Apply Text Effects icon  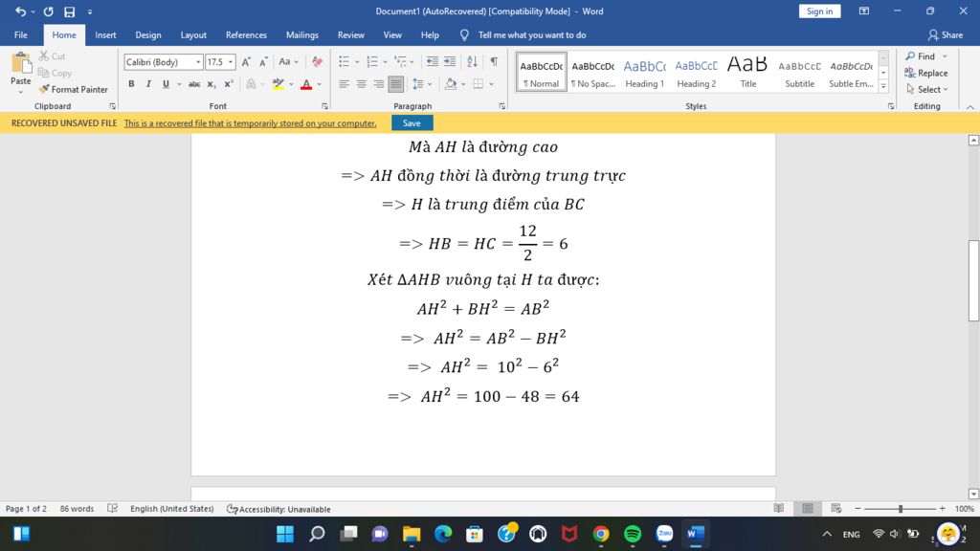pos(251,84)
